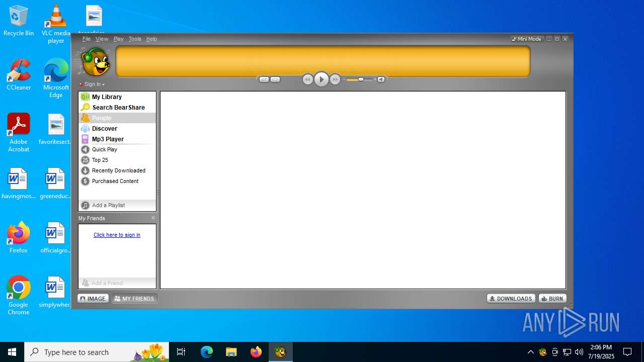Click the next track button

click(x=335, y=79)
